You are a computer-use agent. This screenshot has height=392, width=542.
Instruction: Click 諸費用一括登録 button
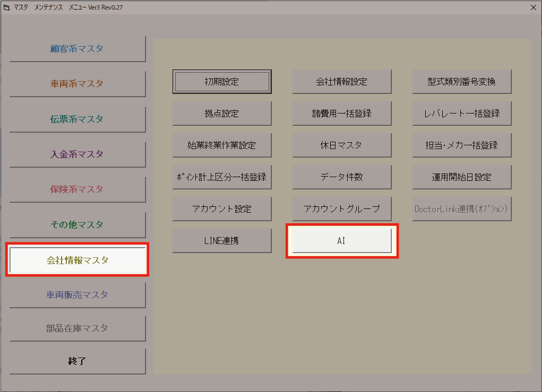point(342,114)
